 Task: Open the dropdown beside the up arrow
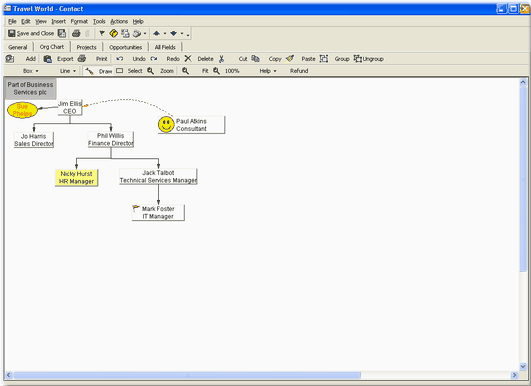pyautogui.click(x=165, y=34)
